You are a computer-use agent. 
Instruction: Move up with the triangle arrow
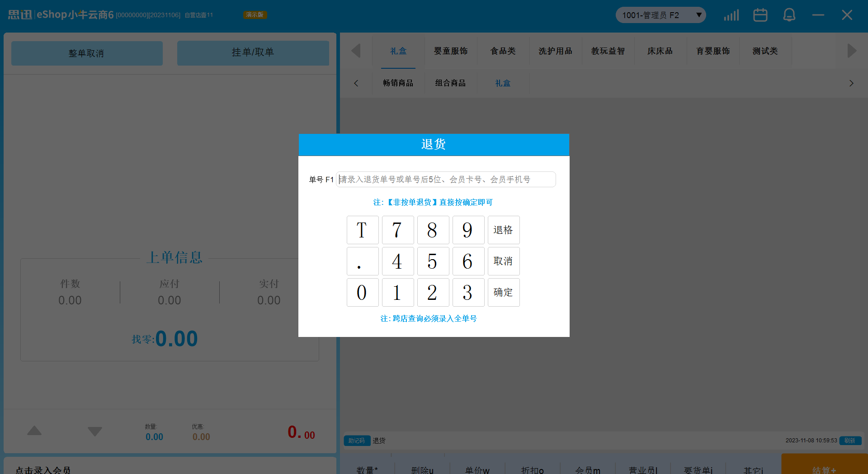tap(34, 431)
